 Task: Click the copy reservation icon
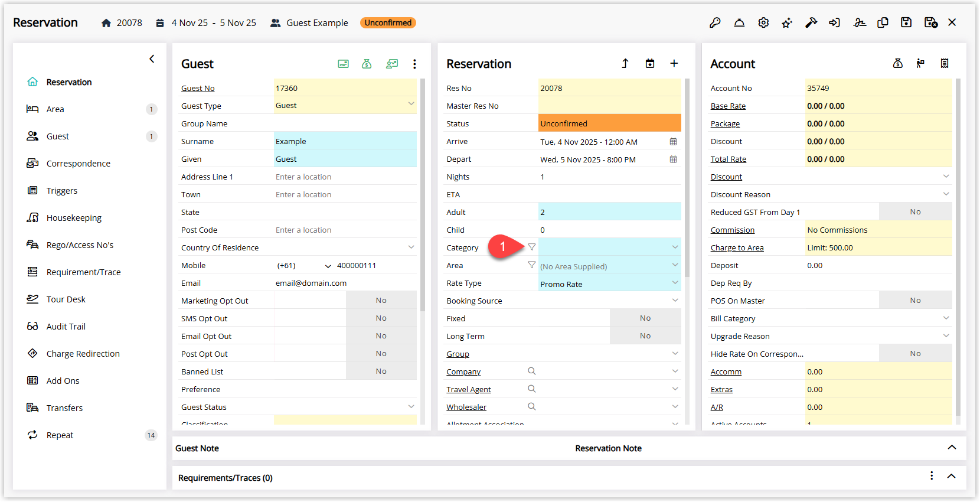tap(883, 22)
